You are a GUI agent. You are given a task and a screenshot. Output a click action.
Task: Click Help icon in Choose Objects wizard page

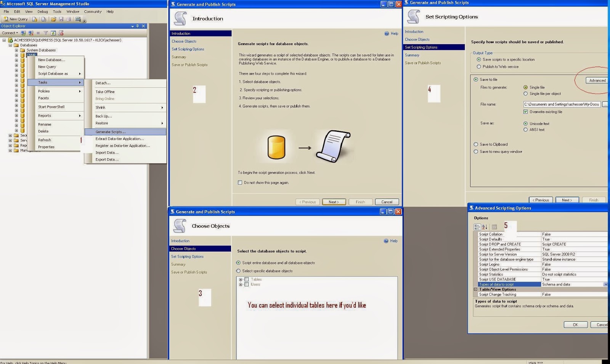[386, 241]
